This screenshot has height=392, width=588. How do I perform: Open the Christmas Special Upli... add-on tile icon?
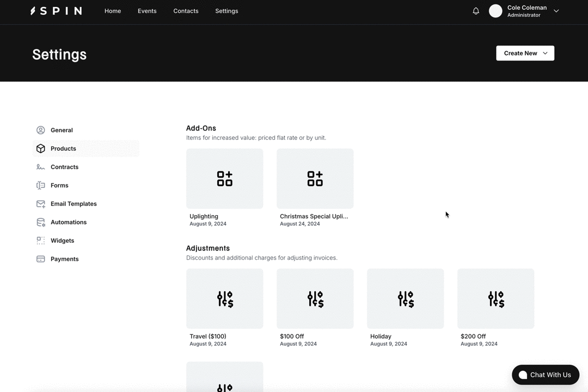pos(315,179)
